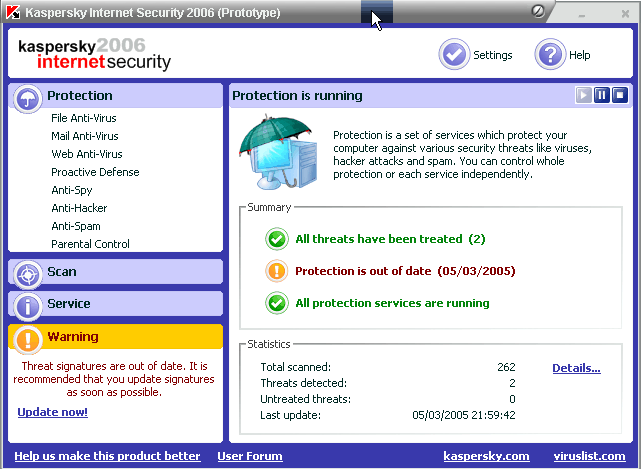Visit kaspersky.com link
Image resolution: width=641 pixels, height=469 pixels.
(486, 456)
